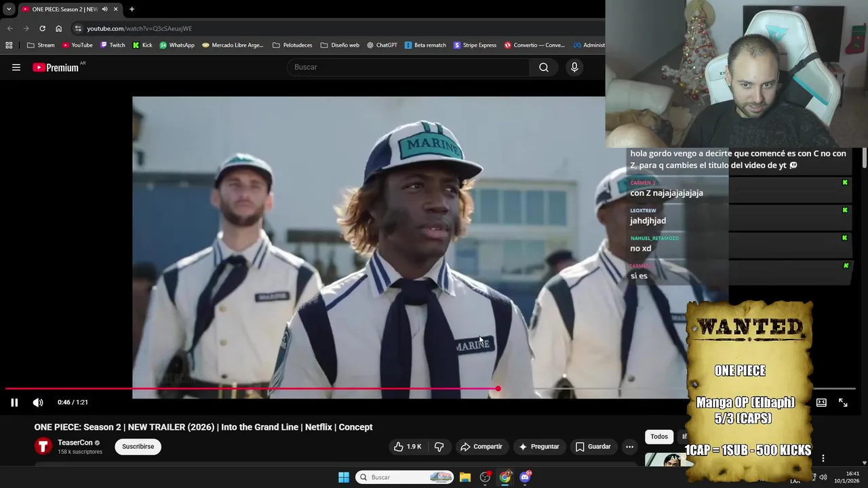
Task: Open Discord from the taskbar
Action: 526,477
